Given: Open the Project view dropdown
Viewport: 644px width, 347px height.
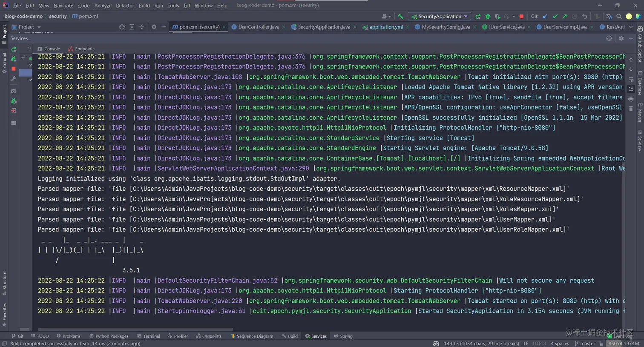Looking at the screenshot, I should (26, 27).
